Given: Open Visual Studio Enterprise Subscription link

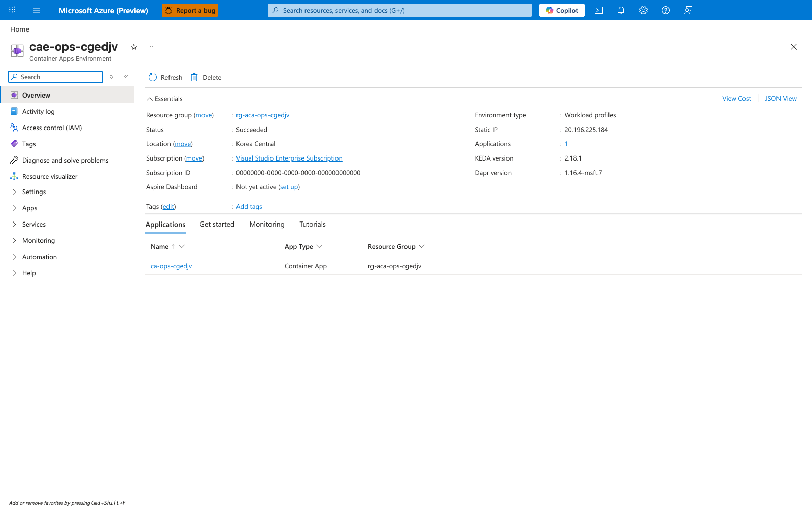Looking at the screenshot, I should click(289, 158).
